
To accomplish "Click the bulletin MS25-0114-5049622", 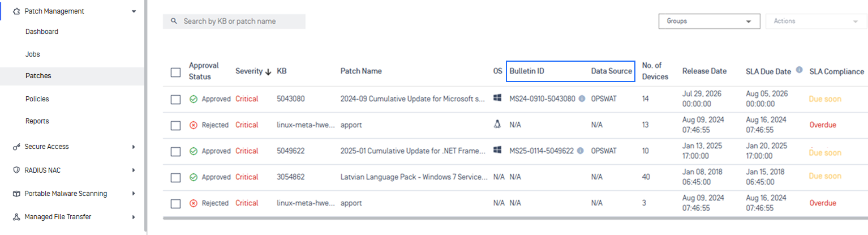I will (542, 151).
